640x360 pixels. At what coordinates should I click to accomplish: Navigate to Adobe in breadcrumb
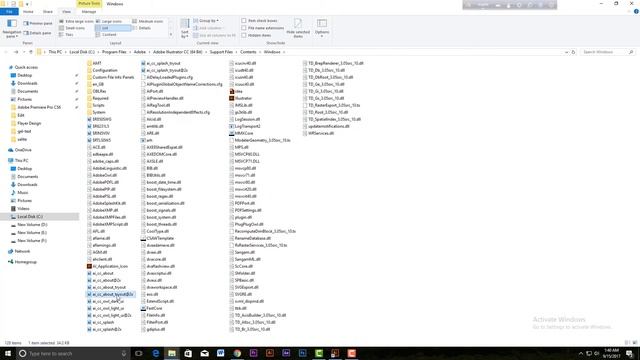140,52
